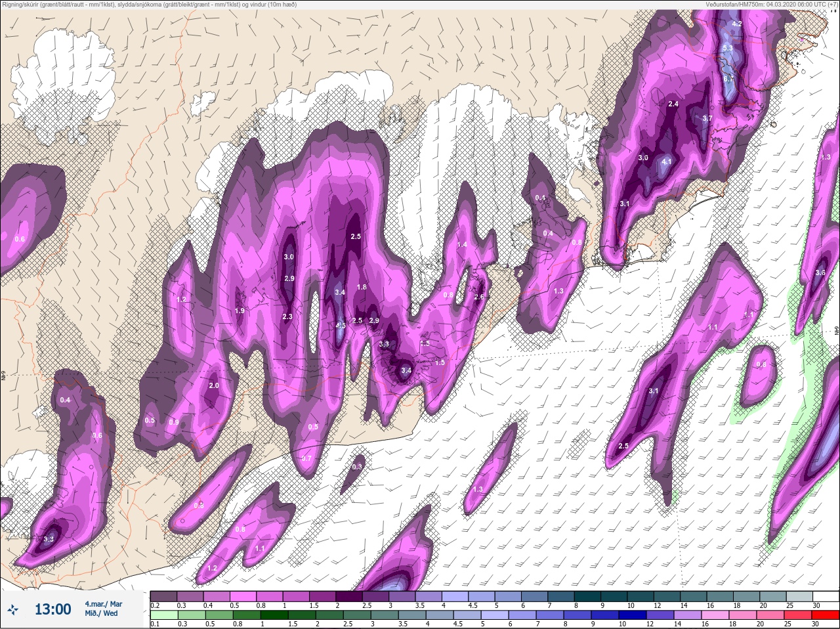Viewport: 840px width, 629px height.
Task: Click the 3.6 value near right edge
Action: 820,272
